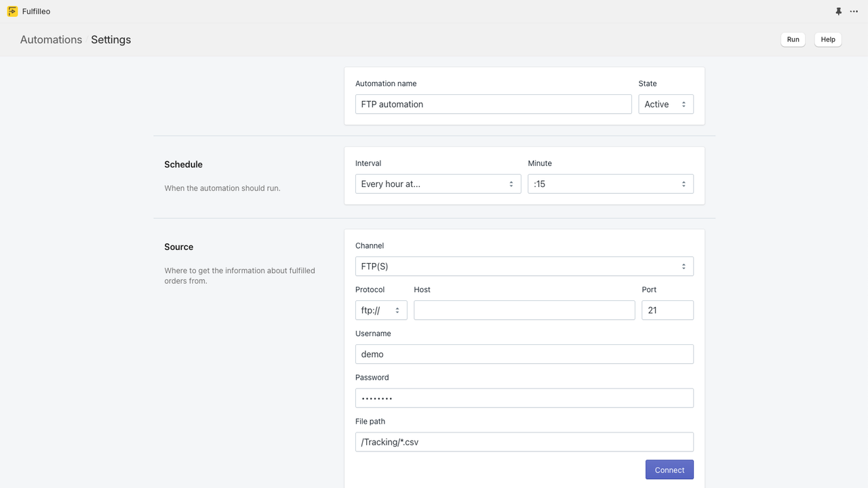This screenshot has height=488, width=868.
Task: Open the Minute dropdown set to :15
Action: pos(610,184)
